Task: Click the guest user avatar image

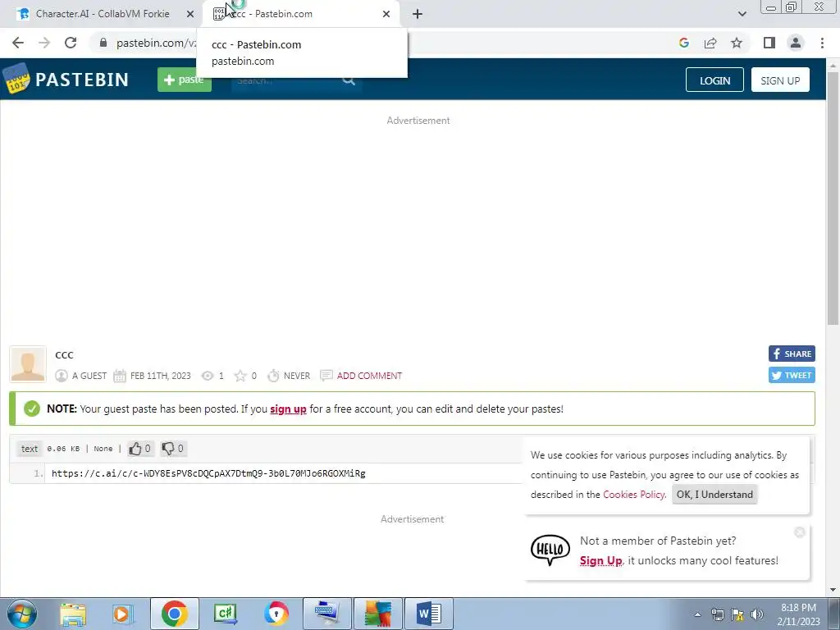Action: (28, 364)
